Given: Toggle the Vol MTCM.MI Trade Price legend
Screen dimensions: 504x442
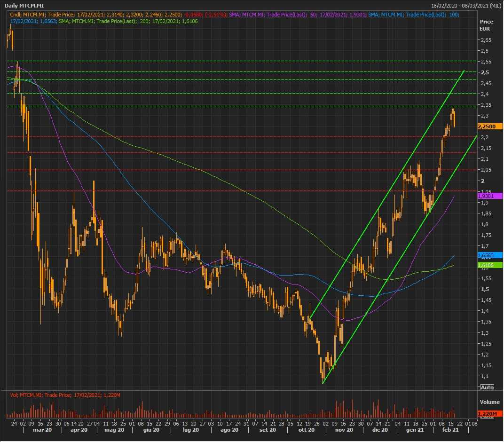Looking at the screenshot, I should coord(65,395).
